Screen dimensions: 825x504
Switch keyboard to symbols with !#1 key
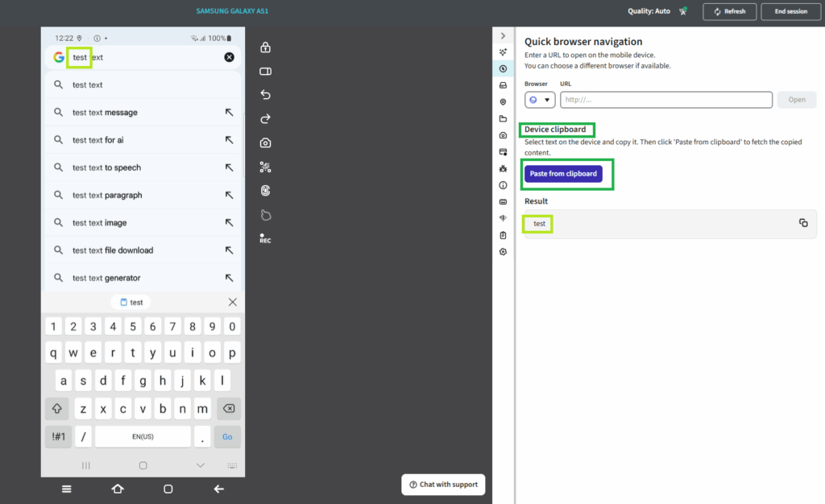tap(58, 436)
